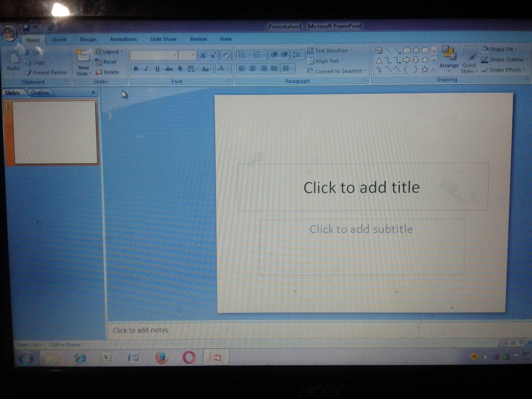
Task: Toggle Underline formatting
Action: (x=157, y=69)
